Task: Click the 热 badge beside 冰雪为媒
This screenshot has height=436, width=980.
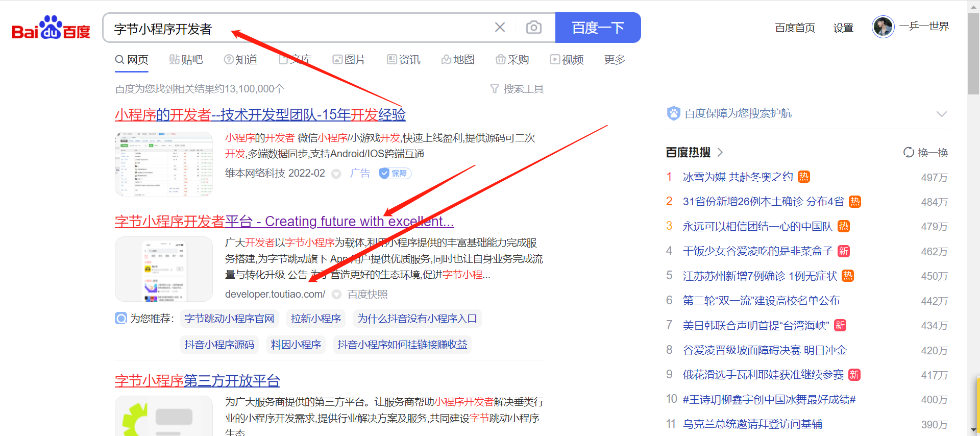Action: click(x=804, y=177)
